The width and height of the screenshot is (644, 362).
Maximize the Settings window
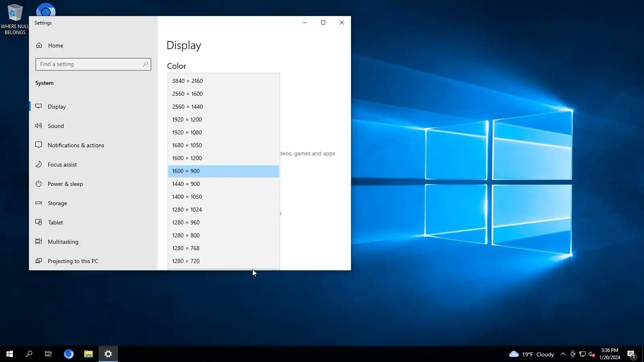(323, 23)
